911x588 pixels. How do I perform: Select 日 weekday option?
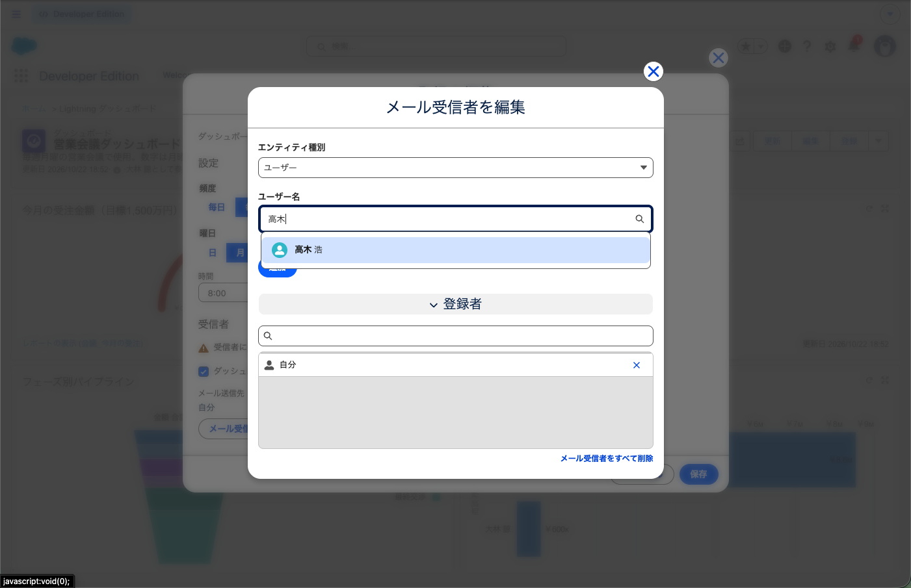click(213, 253)
